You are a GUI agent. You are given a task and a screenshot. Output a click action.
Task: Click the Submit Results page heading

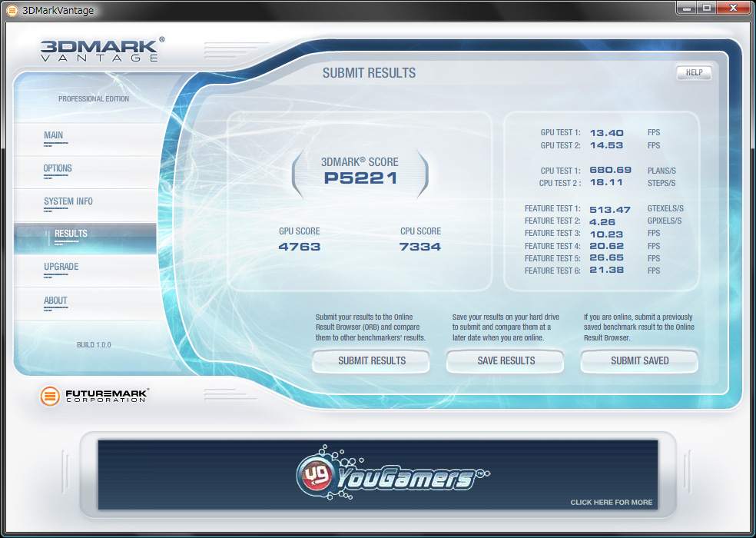click(369, 73)
